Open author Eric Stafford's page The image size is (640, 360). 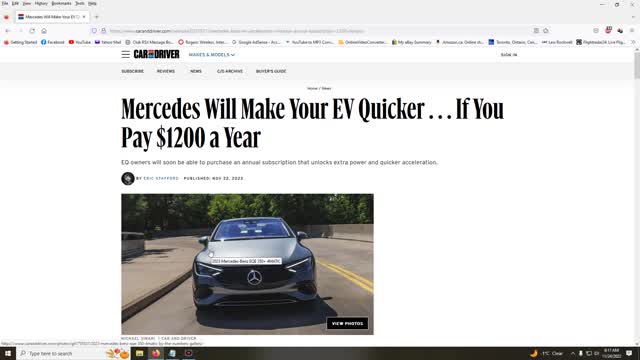[161, 178]
